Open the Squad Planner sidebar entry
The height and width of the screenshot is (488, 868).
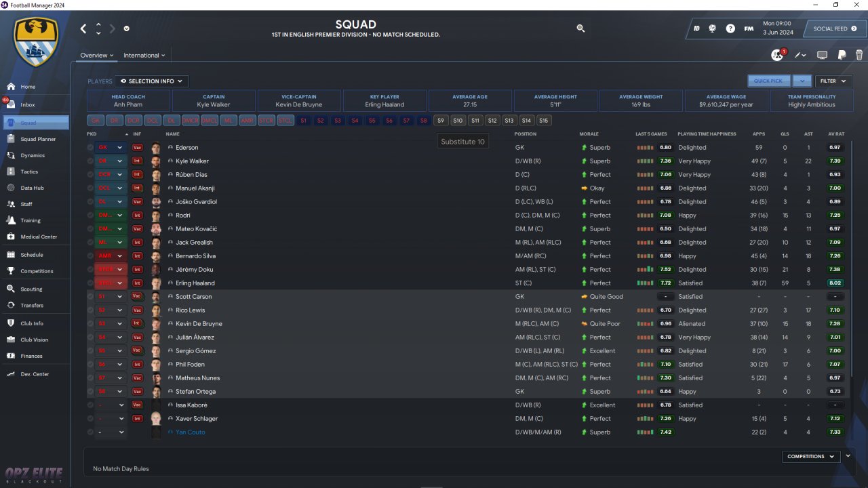point(35,139)
